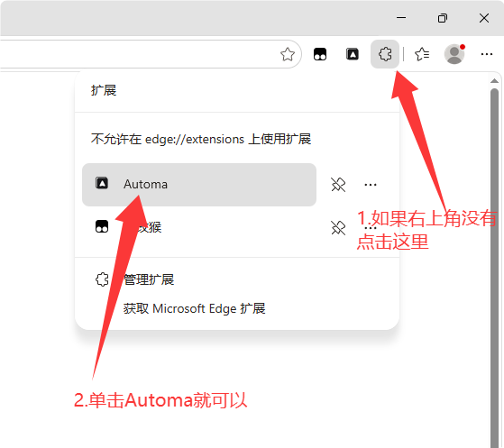
Task: Minimize the browser window
Action: pos(401,18)
